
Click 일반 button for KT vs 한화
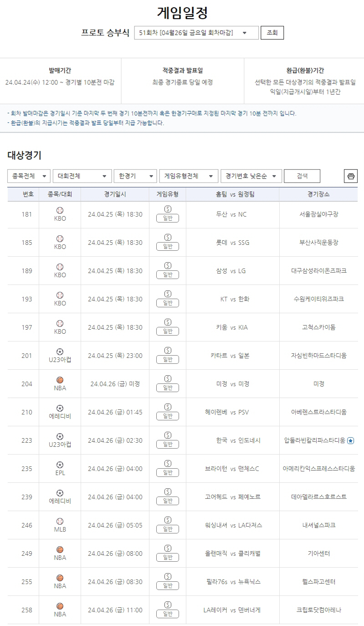click(168, 303)
